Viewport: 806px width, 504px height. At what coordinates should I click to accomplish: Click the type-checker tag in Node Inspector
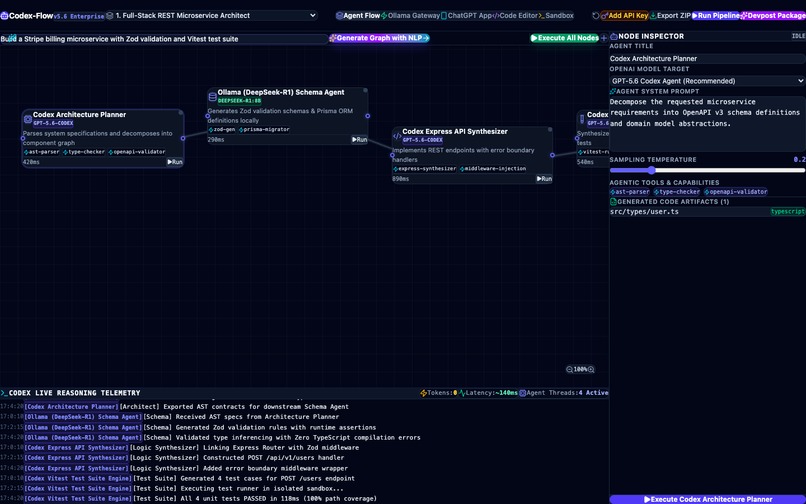676,192
